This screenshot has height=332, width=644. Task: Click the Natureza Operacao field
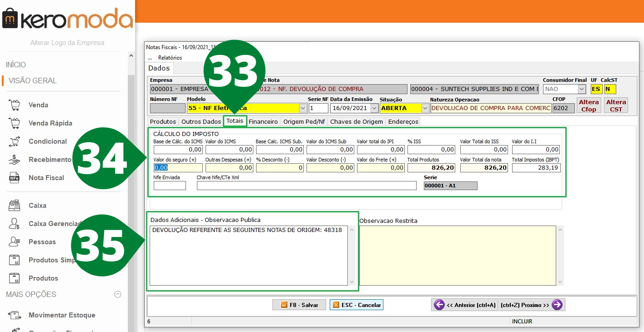coord(490,108)
